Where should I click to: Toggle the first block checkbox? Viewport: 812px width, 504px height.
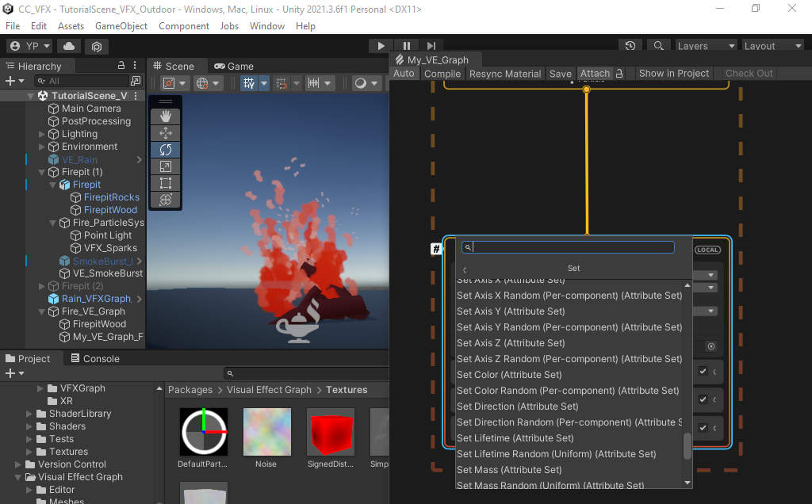703,371
